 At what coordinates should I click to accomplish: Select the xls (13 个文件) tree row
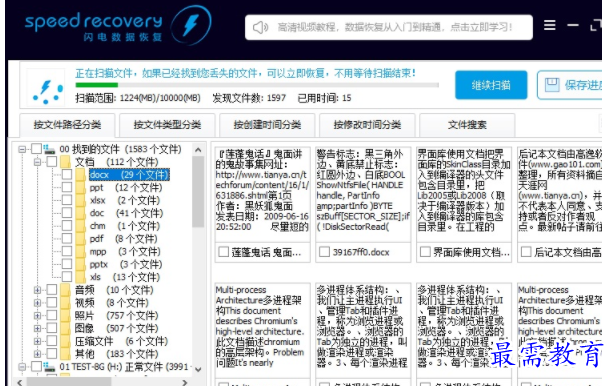click(125, 277)
